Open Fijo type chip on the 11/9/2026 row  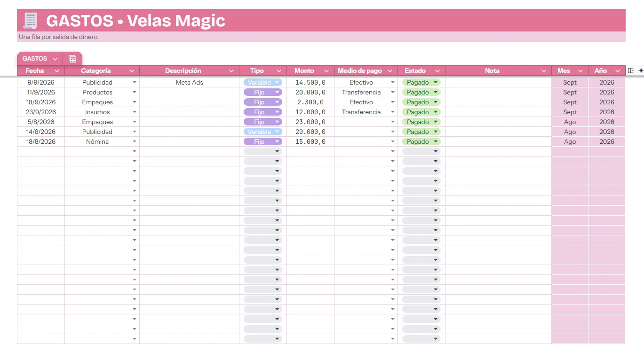263,92
